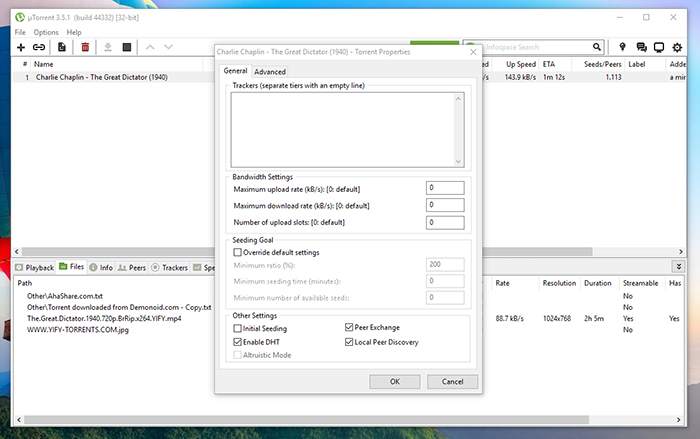The width and height of the screenshot is (700, 439).
Task: Click the ETA column header
Action: tap(549, 64)
